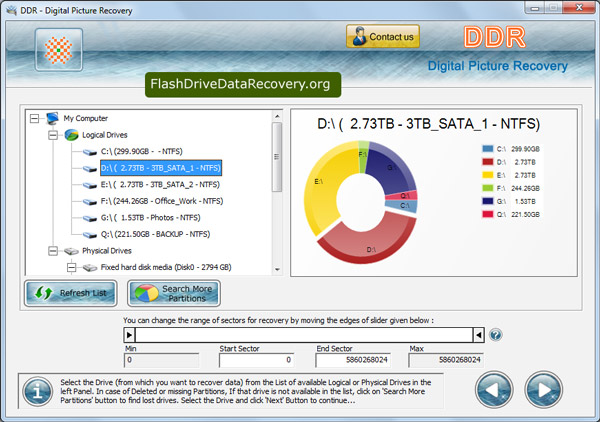600x422 pixels.
Task: Click the green F:\ legend swatch
Action: [x=488, y=188]
